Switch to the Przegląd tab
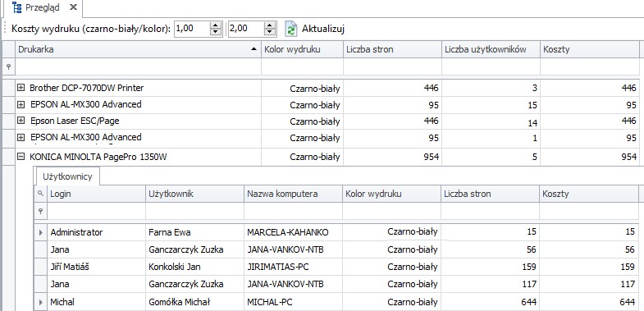 pos(43,7)
